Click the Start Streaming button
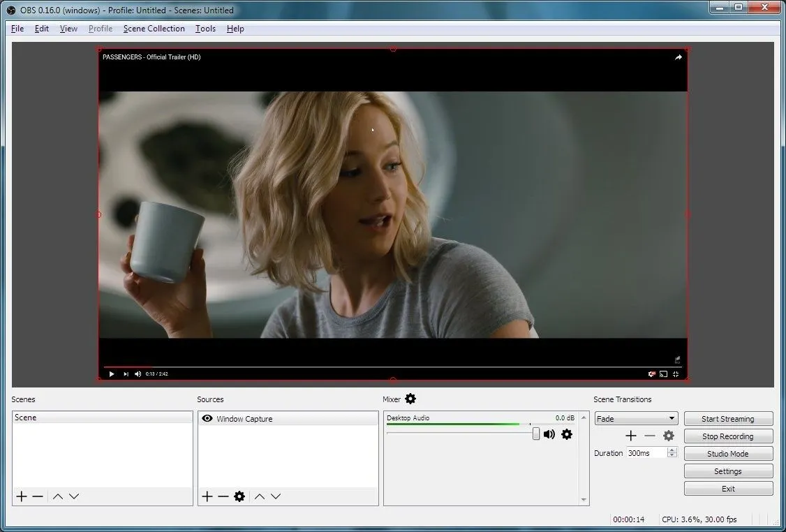The height and width of the screenshot is (532, 786). [728, 418]
